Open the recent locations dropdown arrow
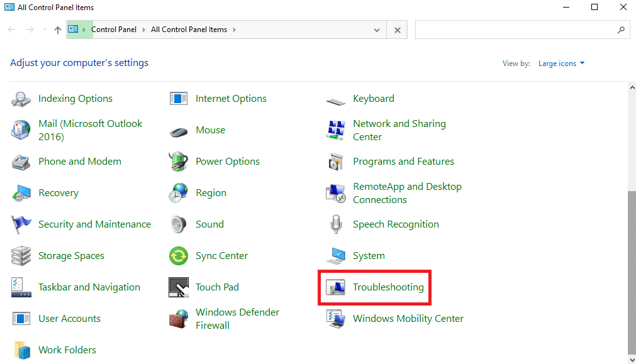 click(x=45, y=30)
